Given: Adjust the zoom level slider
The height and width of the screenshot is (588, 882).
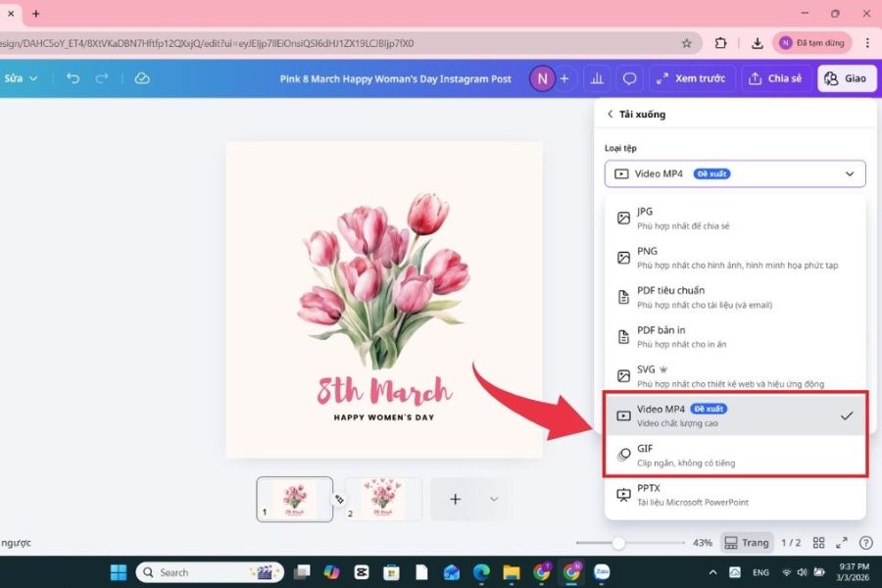Looking at the screenshot, I should click(618, 542).
